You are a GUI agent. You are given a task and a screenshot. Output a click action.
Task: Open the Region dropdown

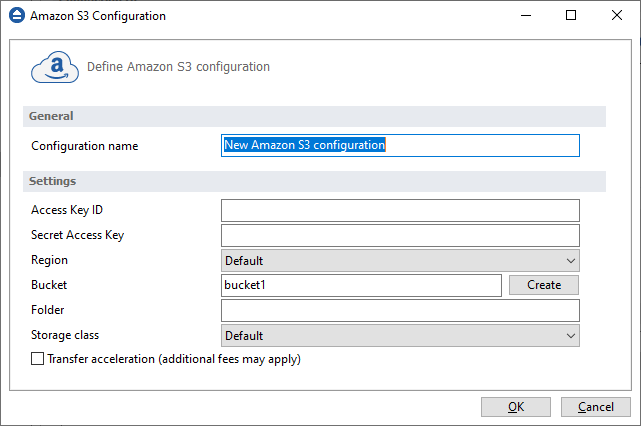tap(400, 260)
